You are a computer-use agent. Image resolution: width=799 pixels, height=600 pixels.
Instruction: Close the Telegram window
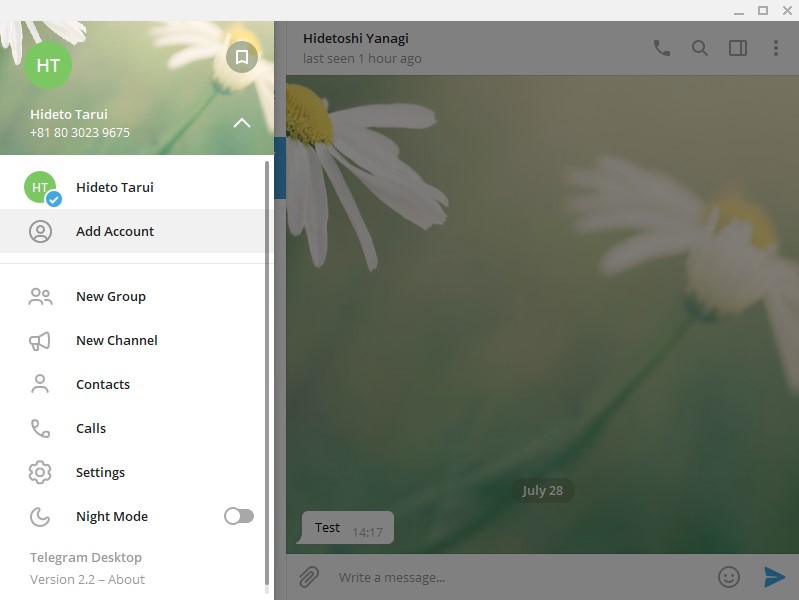[787, 10]
